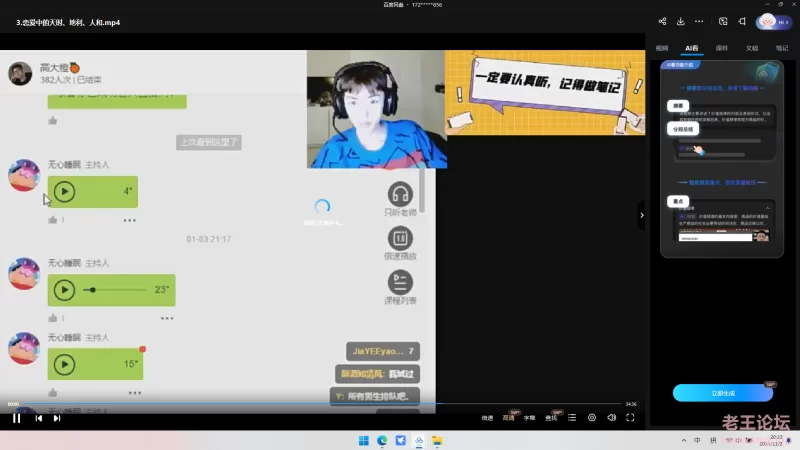Open Windows Start menu
This screenshot has height=450, width=800.
click(x=364, y=440)
